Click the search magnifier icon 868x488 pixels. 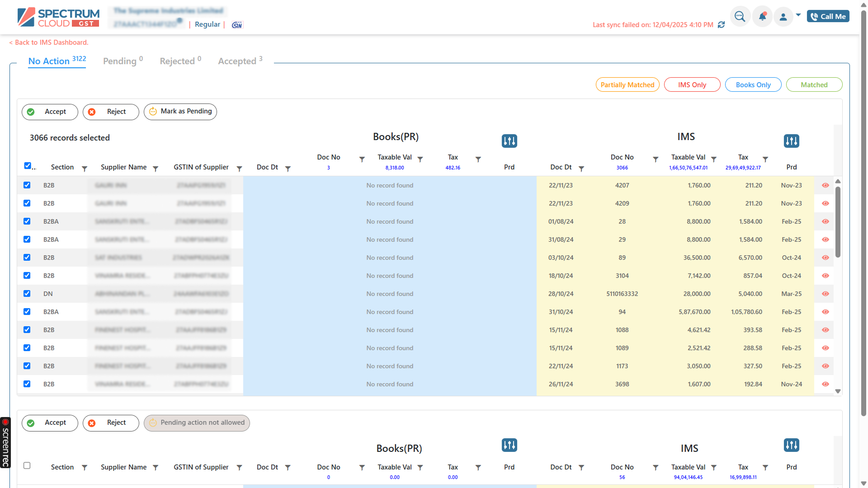(x=741, y=16)
